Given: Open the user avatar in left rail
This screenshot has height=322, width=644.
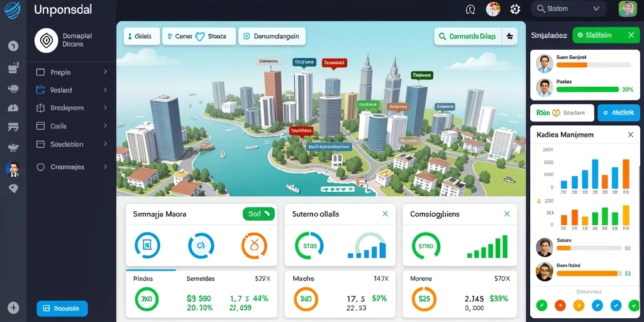Looking at the screenshot, I should tap(13, 169).
